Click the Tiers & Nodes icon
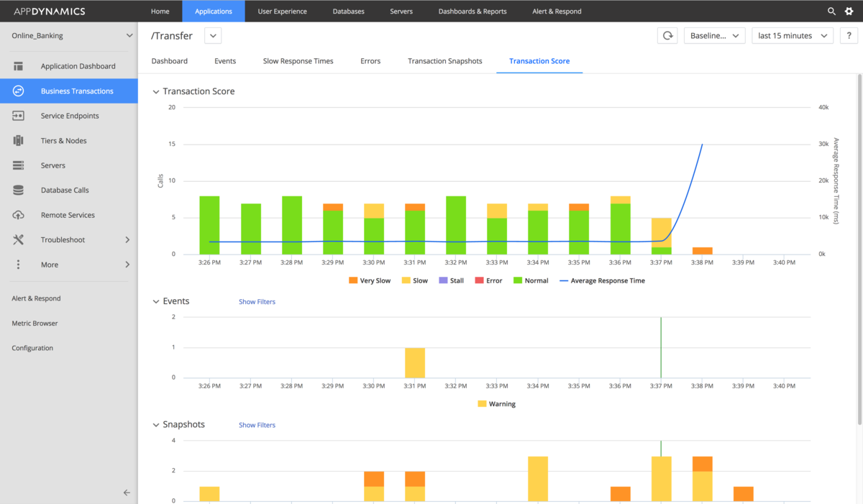This screenshot has height=504, width=863. pos(19,141)
